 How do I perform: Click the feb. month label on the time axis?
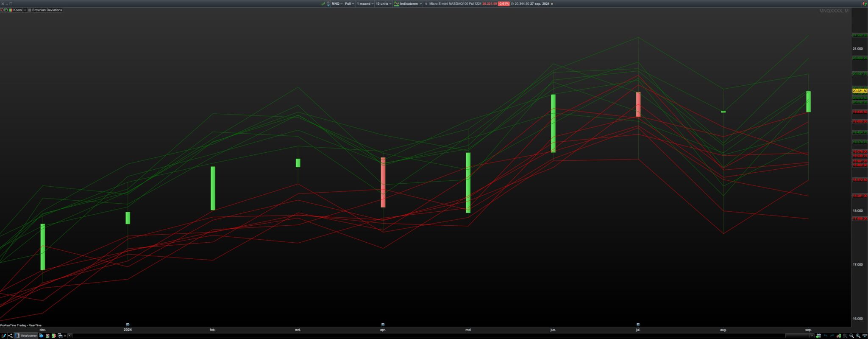(213, 330)
